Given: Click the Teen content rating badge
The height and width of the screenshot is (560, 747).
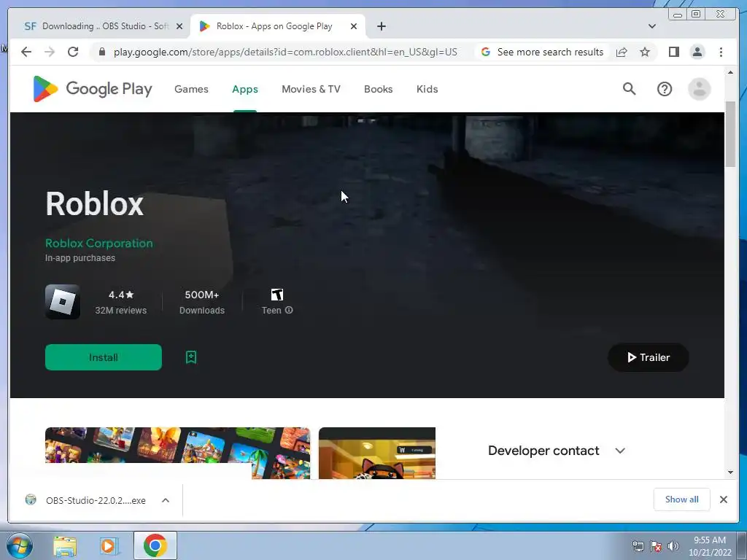Looking at the screenshot, I should coord(276,295).
